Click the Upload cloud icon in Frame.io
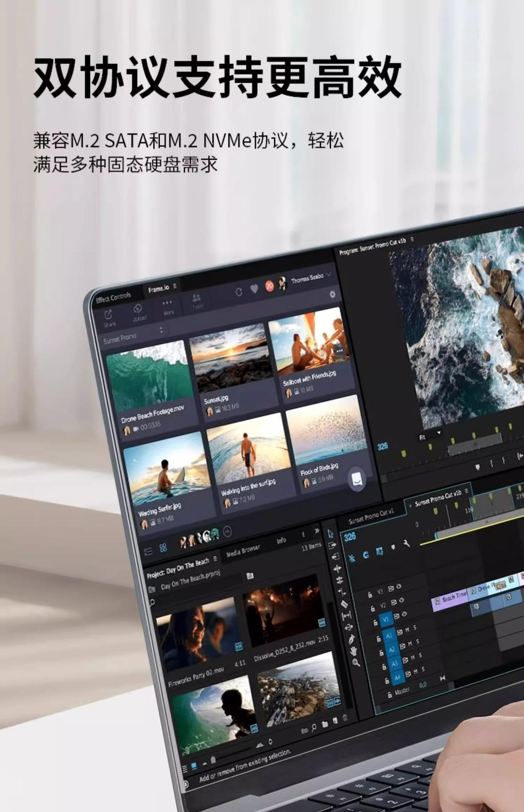The width and height of the screenshot is (524, 812). tap(138, 309)
